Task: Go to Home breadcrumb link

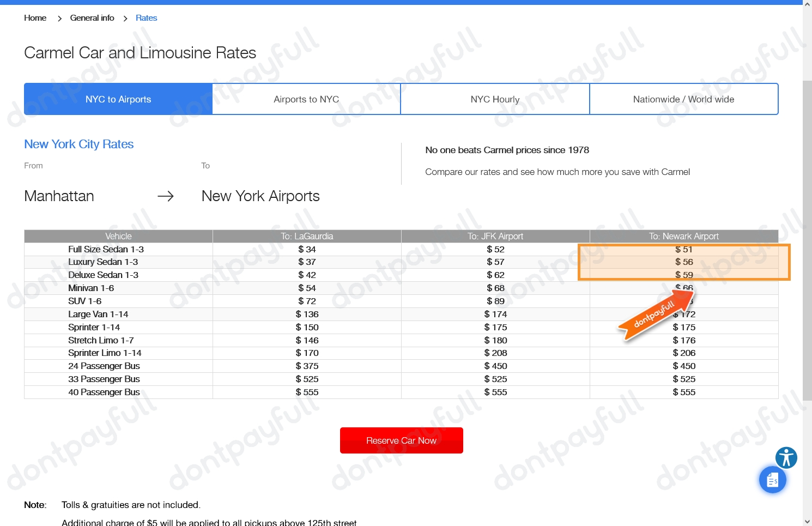Action: click(x=35, y=18)
